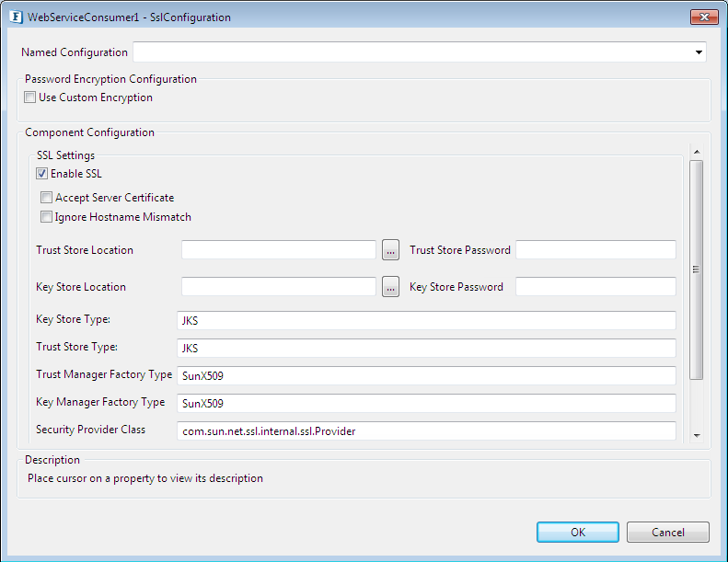The image size is (728, 562).
Task: Focus the Key Store Password field
Action: pos(595,286)
